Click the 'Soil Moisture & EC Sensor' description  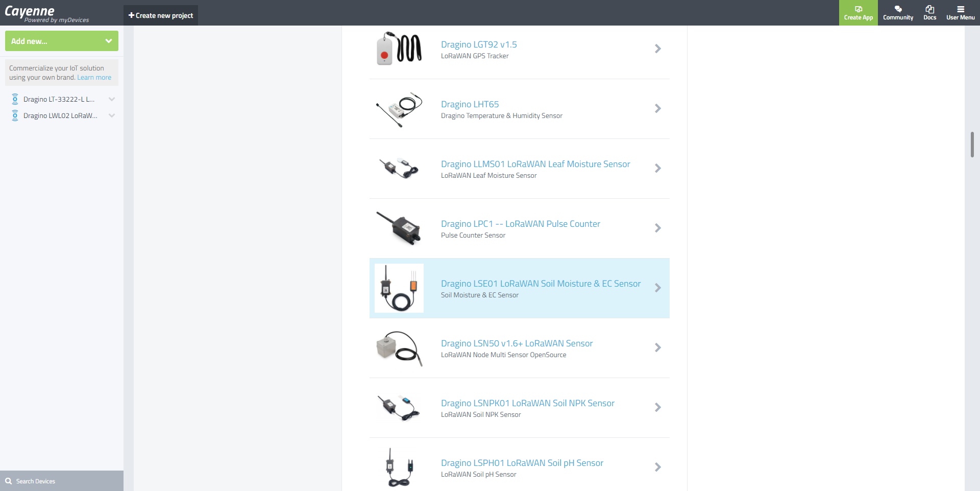[480, 295]
